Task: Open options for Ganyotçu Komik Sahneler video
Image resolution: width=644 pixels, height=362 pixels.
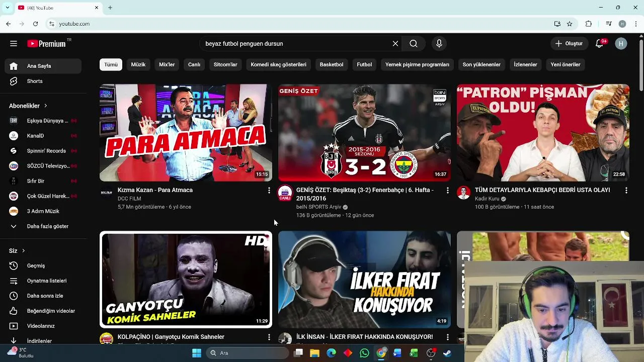Action: [x=269, y=337]
